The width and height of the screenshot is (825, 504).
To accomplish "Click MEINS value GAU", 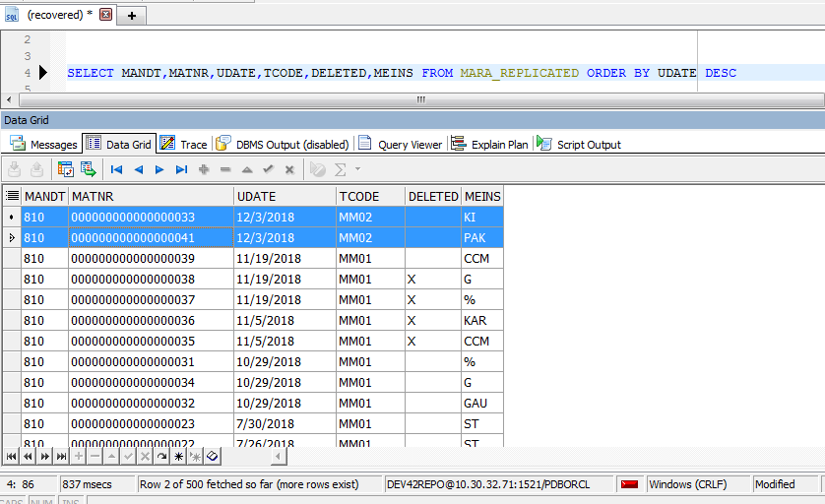I will click(x=476, y=403).
